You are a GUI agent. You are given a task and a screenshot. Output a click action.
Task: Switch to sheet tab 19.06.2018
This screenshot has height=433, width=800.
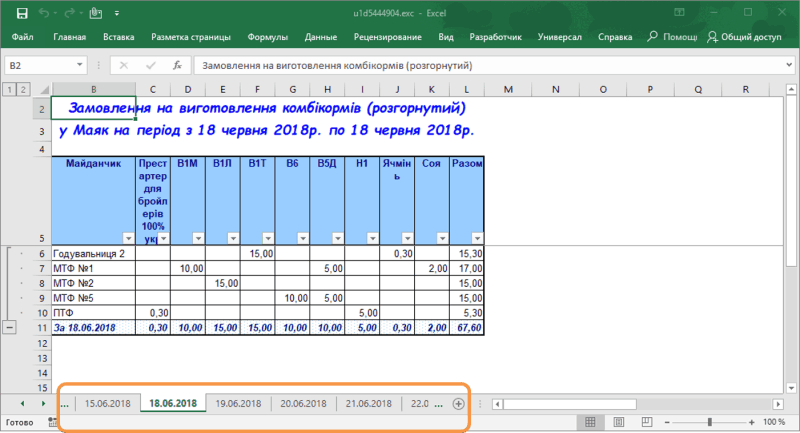click(238, 404)
